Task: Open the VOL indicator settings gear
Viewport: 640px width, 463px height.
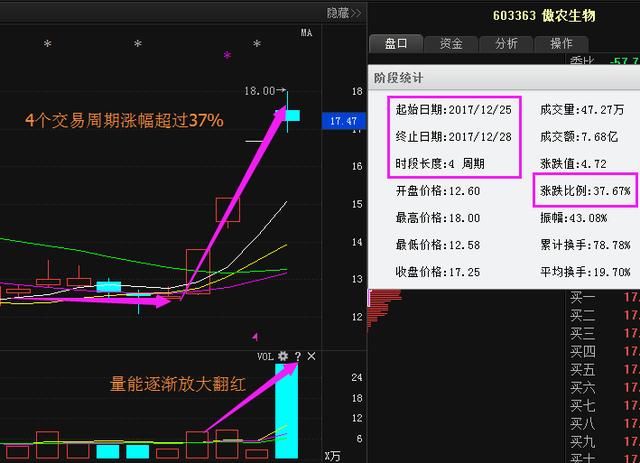Action: 282,356
